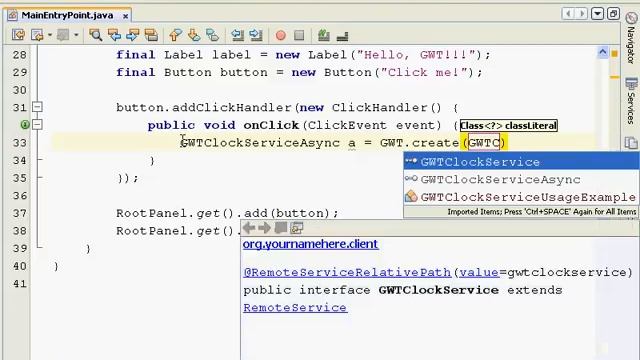Click variable 'a' with warning underline

coord(351,143)
